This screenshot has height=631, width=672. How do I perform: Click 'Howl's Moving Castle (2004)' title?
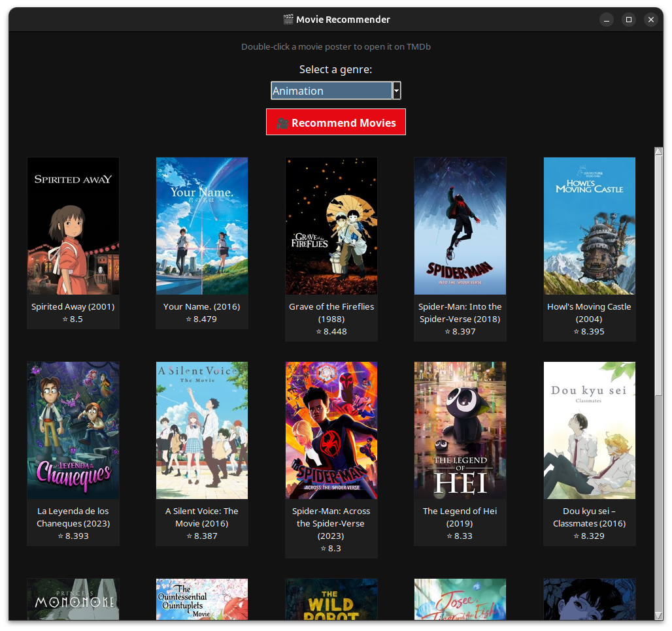589,313
